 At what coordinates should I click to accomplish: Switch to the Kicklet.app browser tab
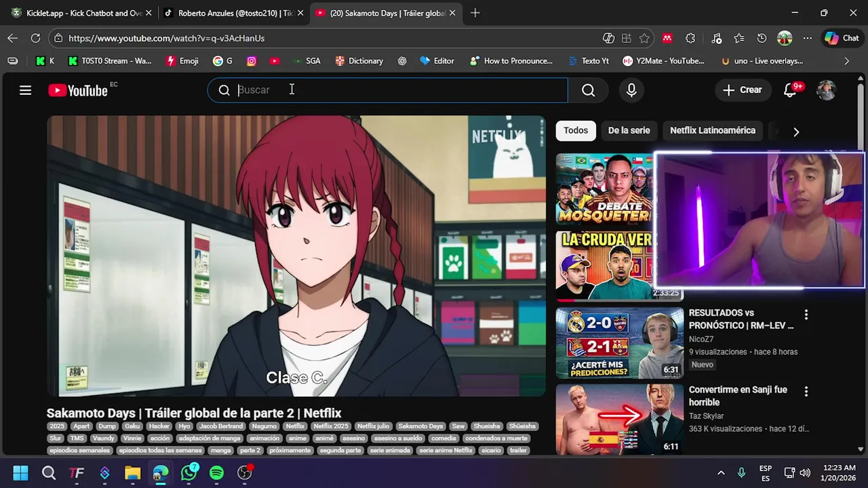pyautogui.click(x=81, y=13)
